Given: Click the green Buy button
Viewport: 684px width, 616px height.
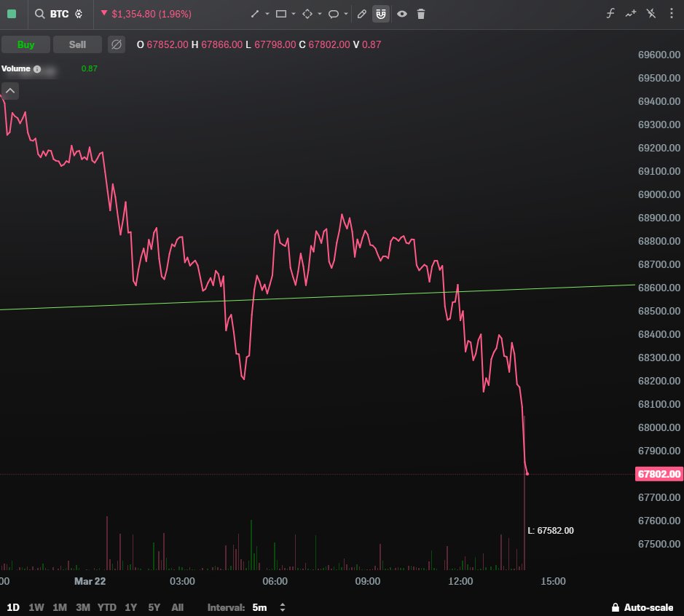Looking at the screenshot, I should (25, 44).
